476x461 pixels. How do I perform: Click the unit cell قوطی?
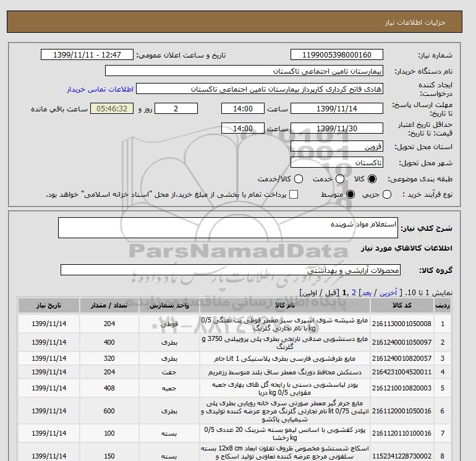pyautogui.click(x=169, y=324)
